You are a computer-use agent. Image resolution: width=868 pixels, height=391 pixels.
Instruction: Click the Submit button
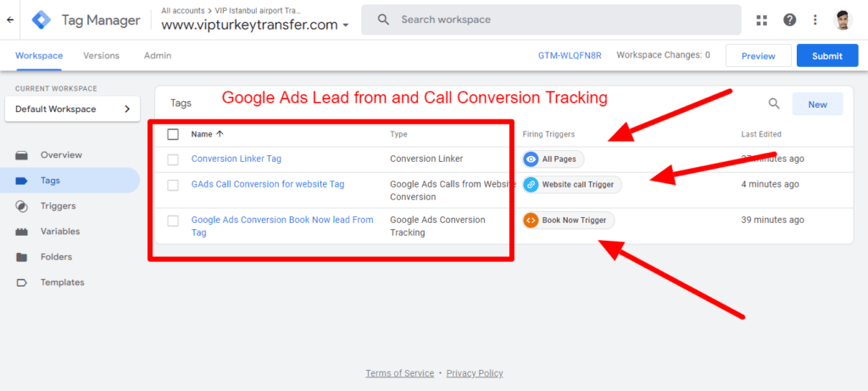(827, 55)
